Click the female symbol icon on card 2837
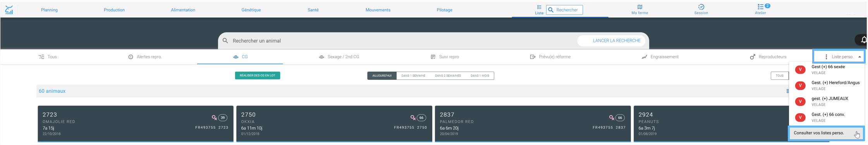Viewport: 868px width, 145px height. [612, 117]
